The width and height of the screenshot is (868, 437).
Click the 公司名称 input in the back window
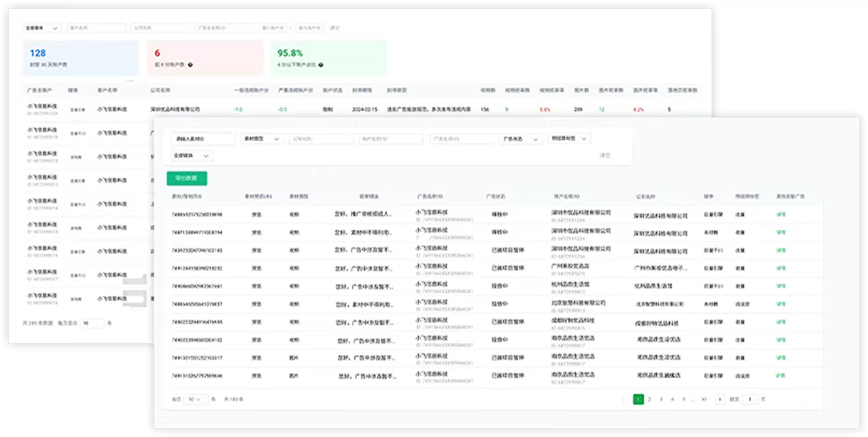pos(161,28)
